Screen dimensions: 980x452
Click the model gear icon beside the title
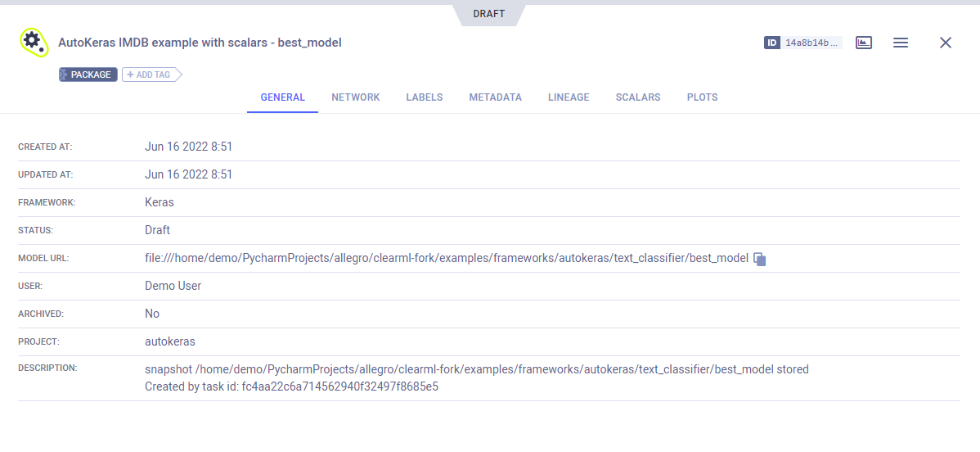[34, 42]
